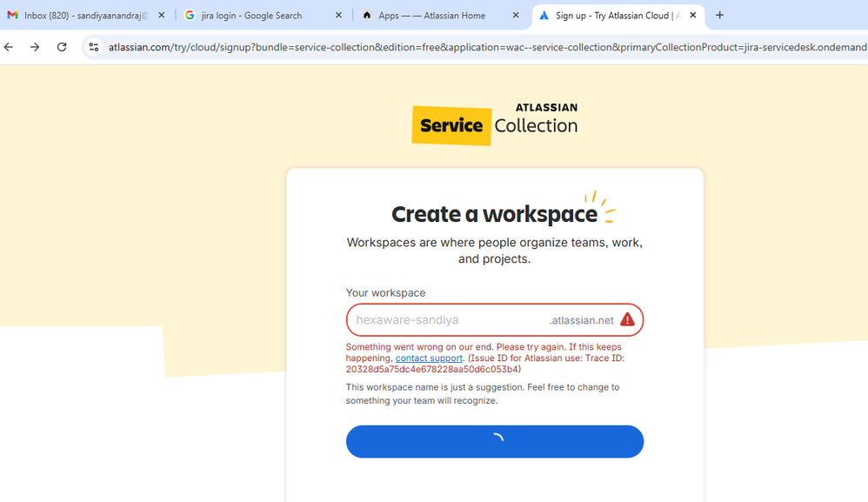Screen dimensions: 868x502
Task: Close the Atlassian Home tab
Action: 516,16
